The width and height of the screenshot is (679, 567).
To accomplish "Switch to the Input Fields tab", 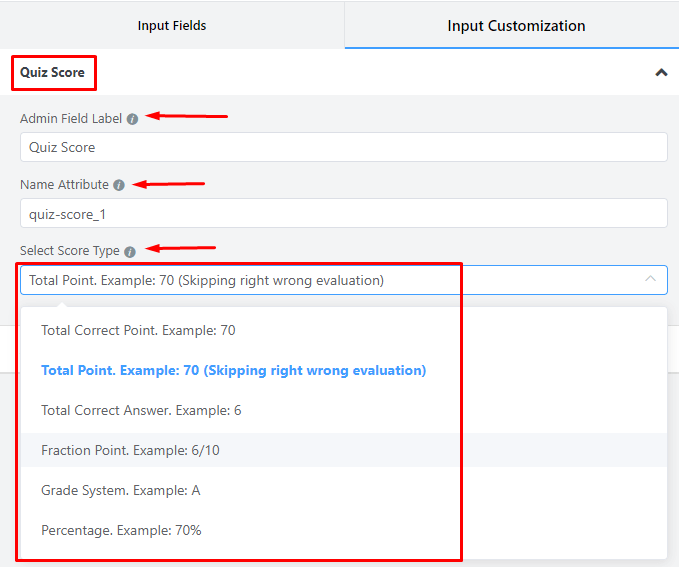I will [172, 26].
